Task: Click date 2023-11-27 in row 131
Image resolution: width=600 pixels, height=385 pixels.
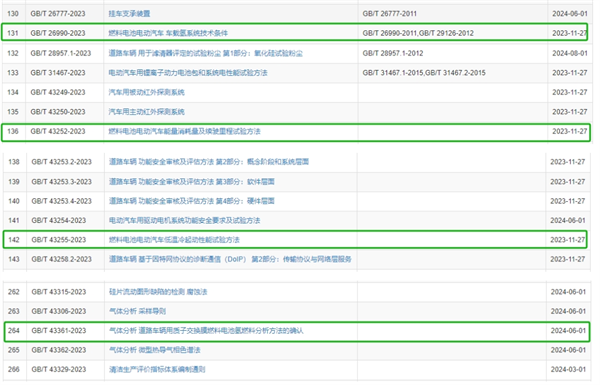Action: click(570, 33)
